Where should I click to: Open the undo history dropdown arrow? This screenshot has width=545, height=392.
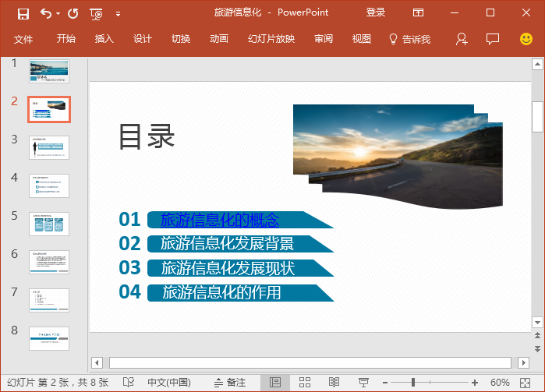pyautogui.click(x=58, y=13)
